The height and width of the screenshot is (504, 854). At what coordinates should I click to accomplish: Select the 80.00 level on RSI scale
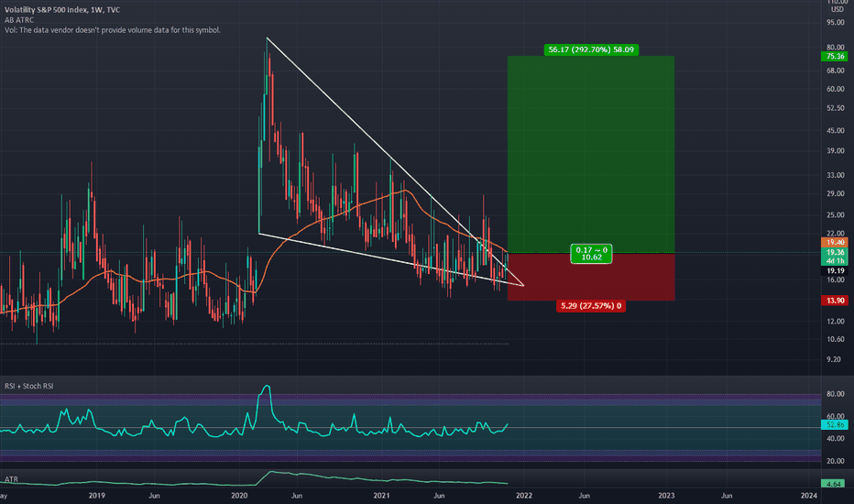[836, 394]
